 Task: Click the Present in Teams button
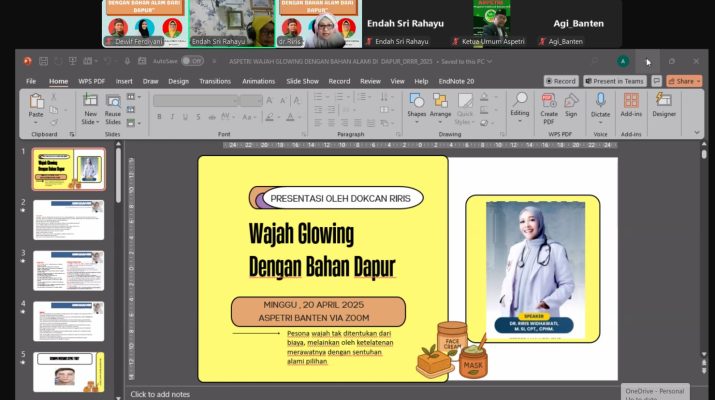(x=615, y=81)
